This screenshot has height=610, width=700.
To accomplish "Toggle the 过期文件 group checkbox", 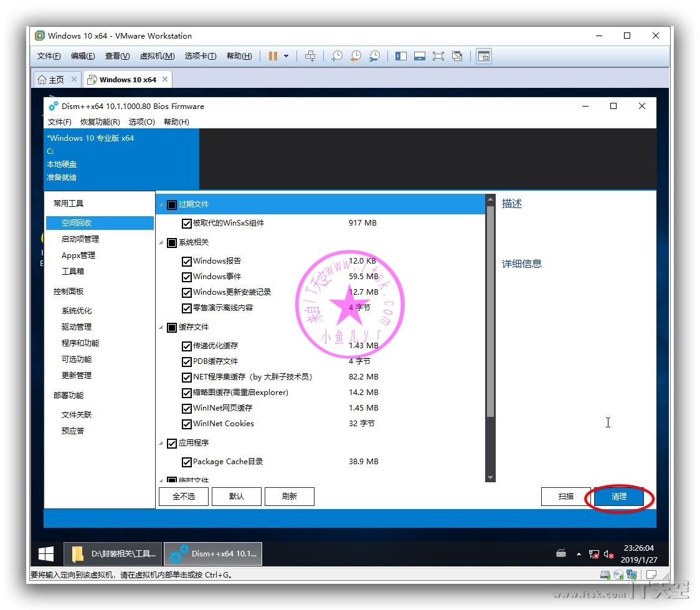I will (172, 204).
